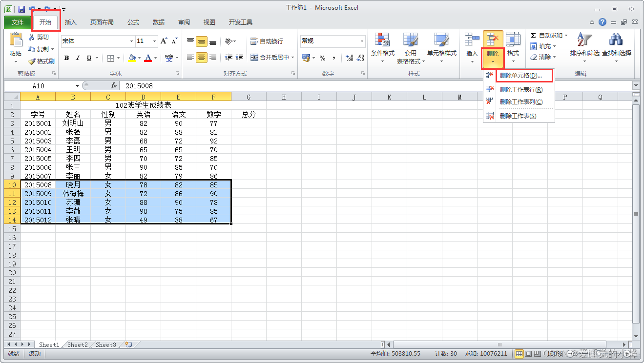Switch to Data (数据) tab
Screen dimensions: 644x363
tap(159, 22)
